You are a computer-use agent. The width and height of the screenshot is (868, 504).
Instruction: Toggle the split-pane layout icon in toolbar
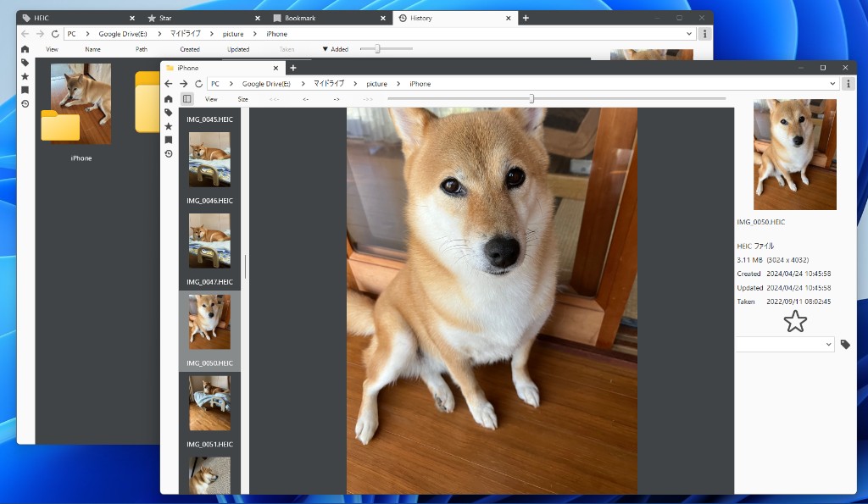tap(186, 98)
